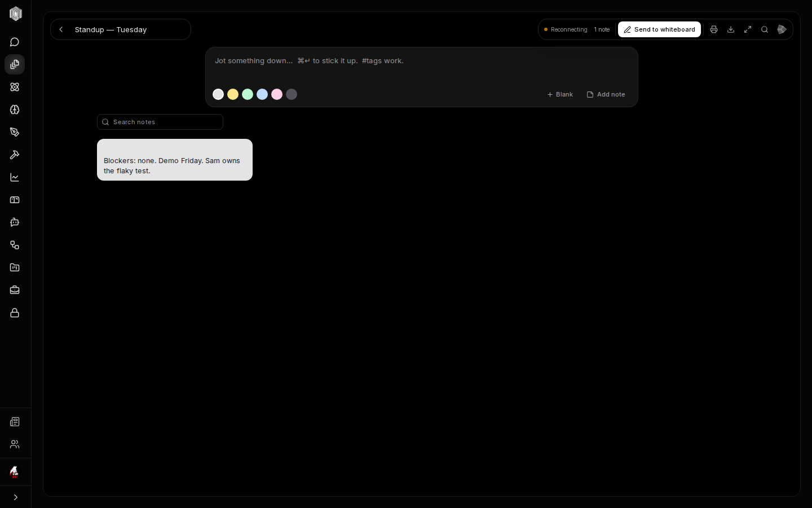Pick the yellow note color swatch
Image resolution: width=812 pixels, height=508 pixels.
click(233, 94)
